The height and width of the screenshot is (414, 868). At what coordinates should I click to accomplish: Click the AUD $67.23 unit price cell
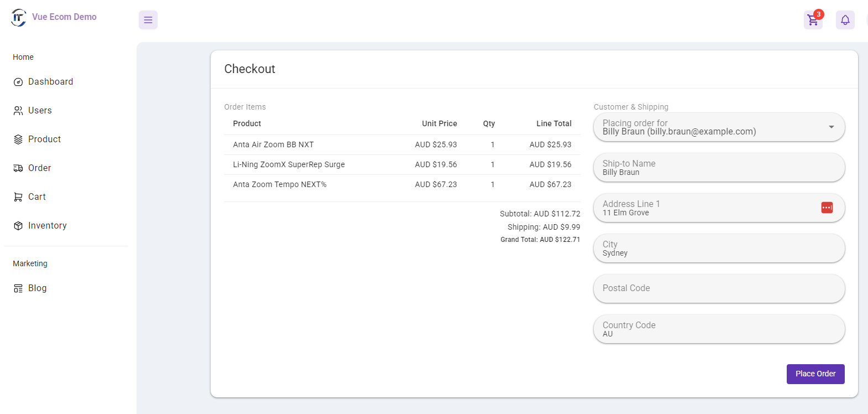pos(436,185)
